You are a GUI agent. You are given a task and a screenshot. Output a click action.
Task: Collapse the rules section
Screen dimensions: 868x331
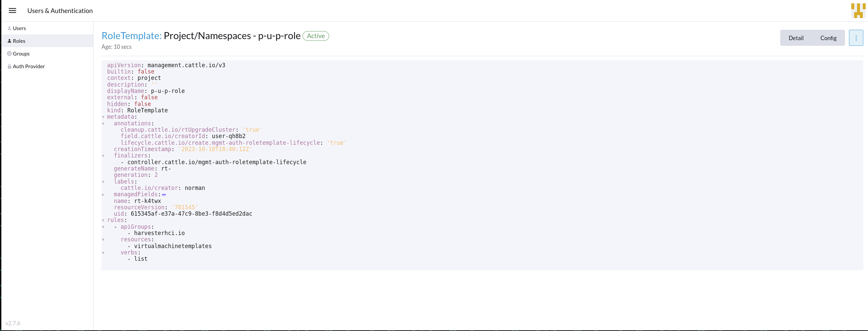[x=103, y=220]
